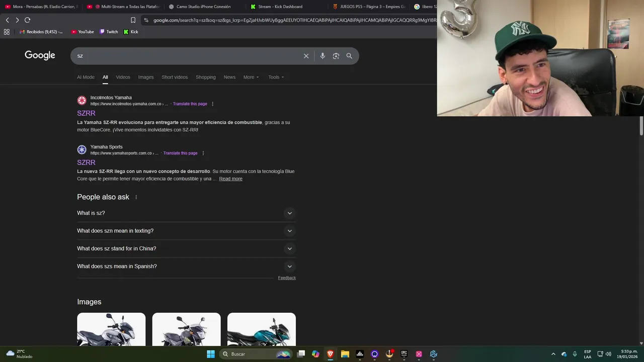This screenshot has width=644, height=362.
Task: Expand 'What does szn mean in texting?'
Action: click(x=186, y=231)
